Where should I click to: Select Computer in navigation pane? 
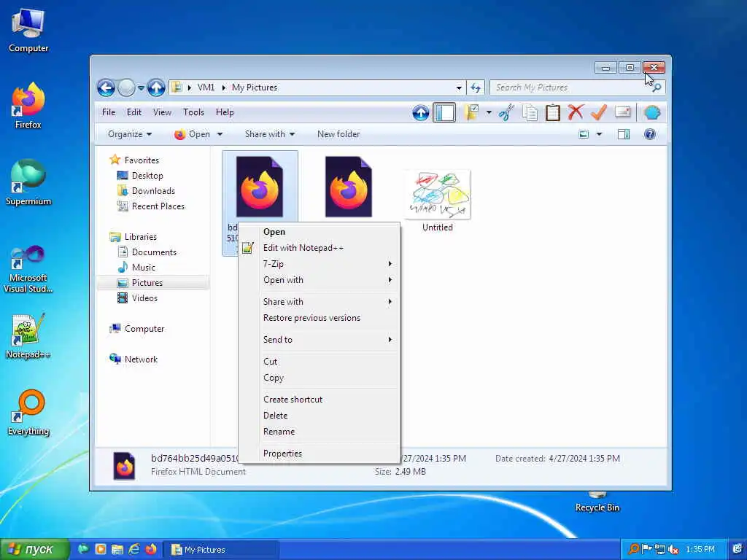pos(144,329)
